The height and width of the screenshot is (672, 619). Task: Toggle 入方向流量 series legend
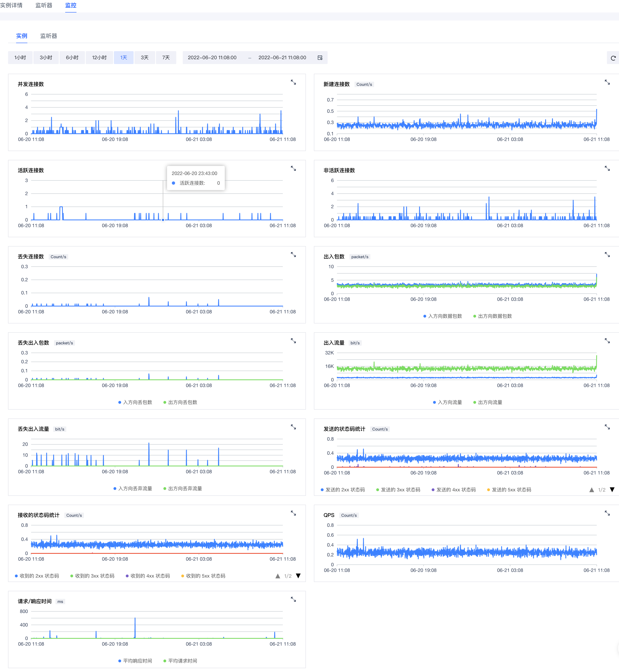click(x=447, y=402)
